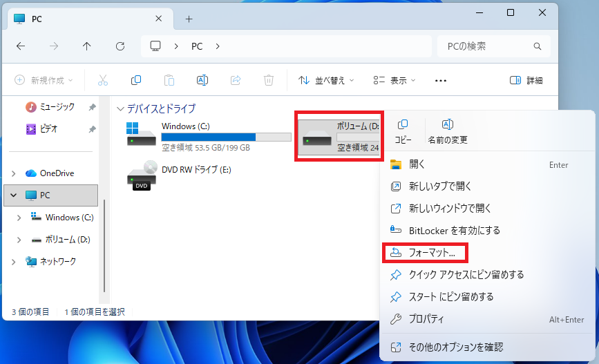Click the 3 個の項目 status text
The width and height of the screenshot is (599, 364).
click(30, 312)
